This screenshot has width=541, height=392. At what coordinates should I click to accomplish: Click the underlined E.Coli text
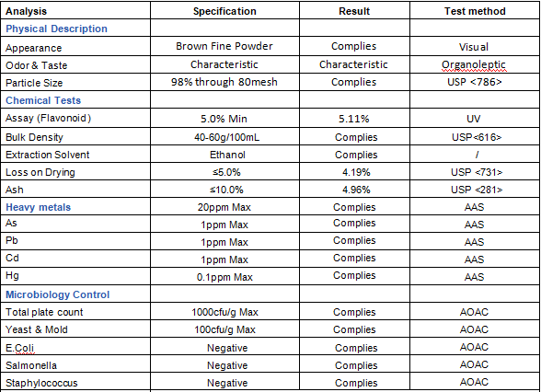(x=19, y=348)
